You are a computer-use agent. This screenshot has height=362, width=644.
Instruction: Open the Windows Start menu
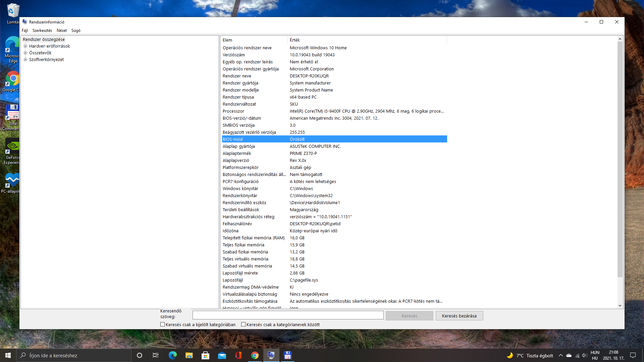point(8,355)
